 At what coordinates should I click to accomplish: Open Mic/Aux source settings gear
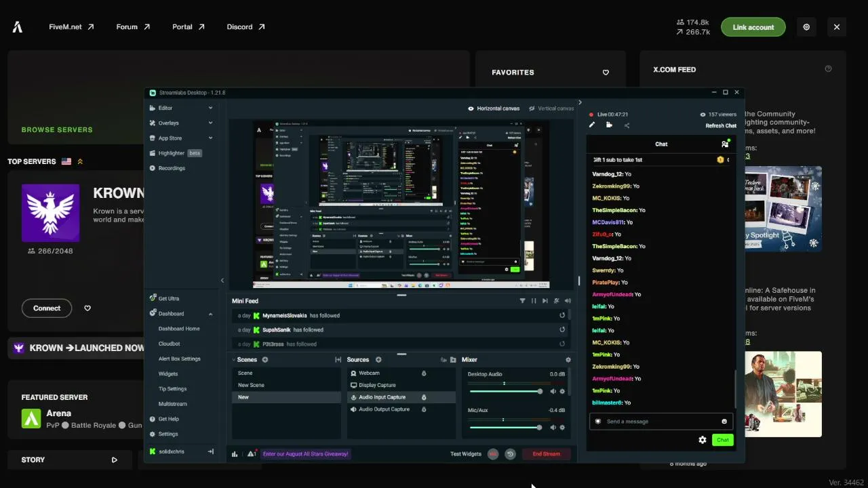562,427
